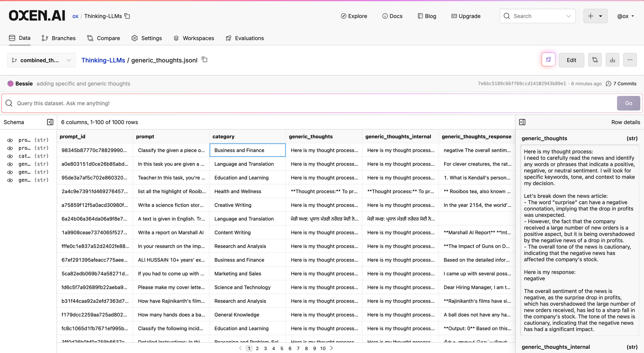
Task: Toggle visibility of first pro... column
Action: tap(10, 140)
